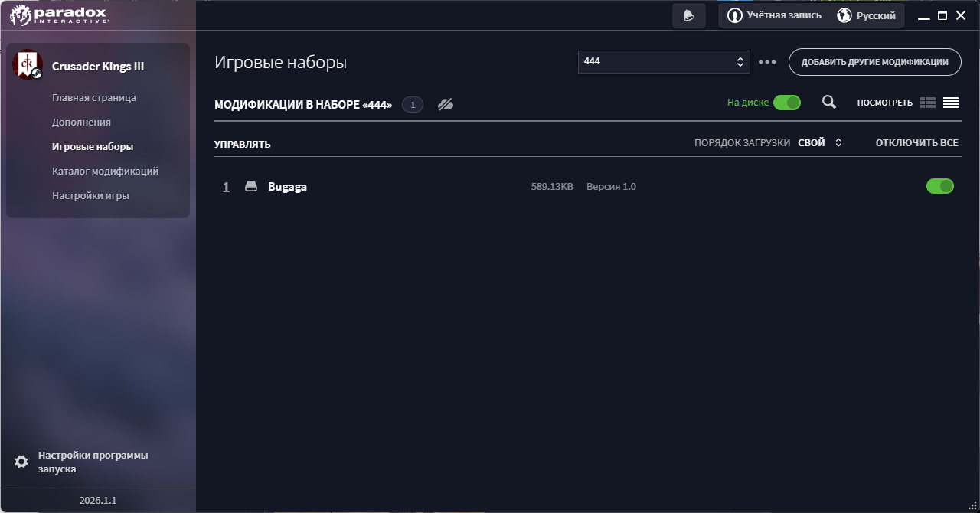Click the 589.13KB size text

pyautogui.click(x=552, y=187)
